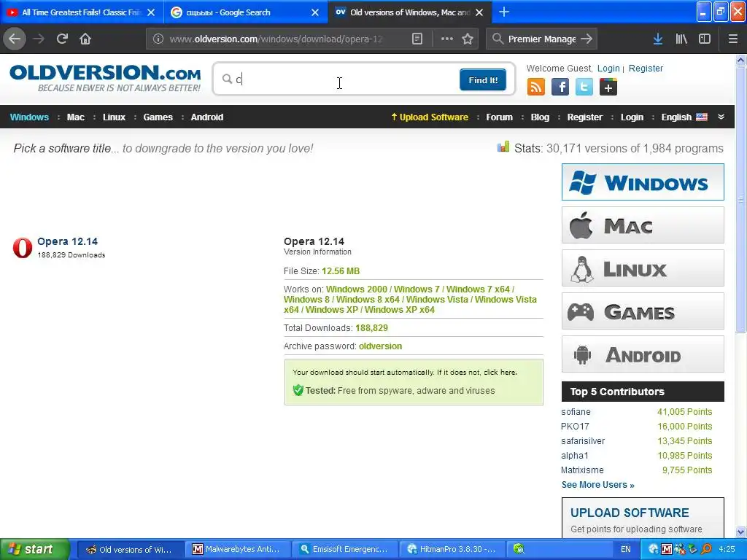
Task: Focus the browser address bar URL
Action: pyautogui.click(x=275, y=39)
